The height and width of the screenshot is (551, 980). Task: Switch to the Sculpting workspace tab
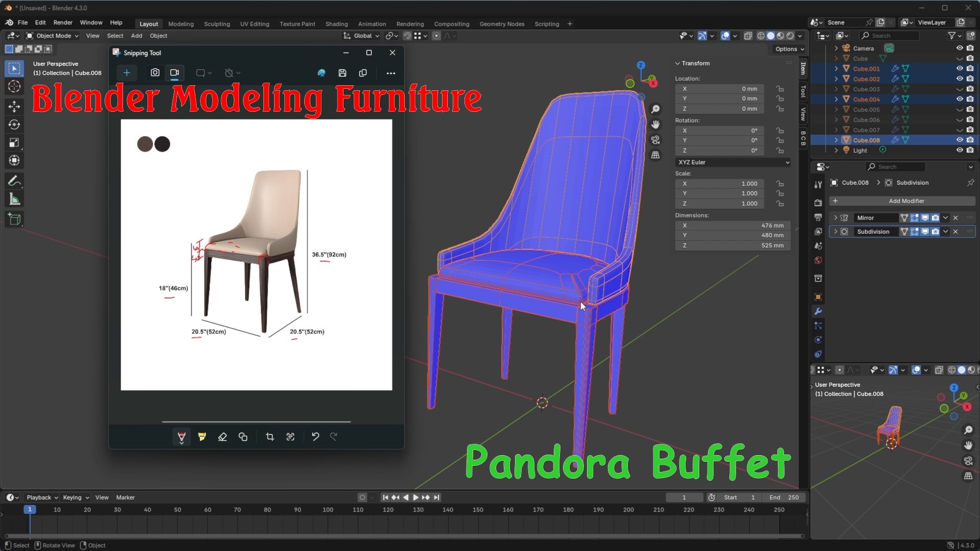216,24
